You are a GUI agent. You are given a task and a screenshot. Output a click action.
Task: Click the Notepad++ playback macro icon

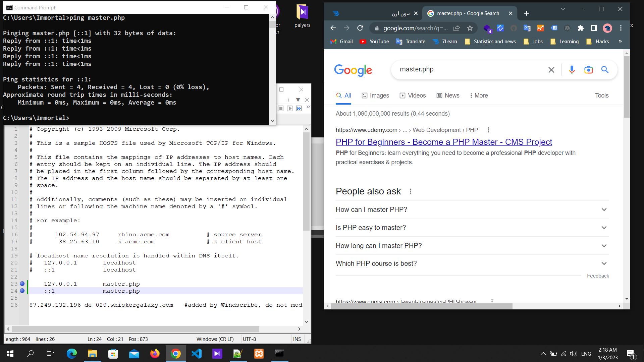(290, 108)
